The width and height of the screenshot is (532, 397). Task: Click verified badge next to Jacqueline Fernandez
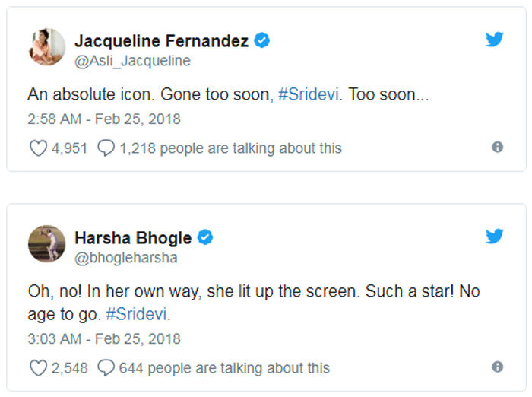click(x=262, y=41)
